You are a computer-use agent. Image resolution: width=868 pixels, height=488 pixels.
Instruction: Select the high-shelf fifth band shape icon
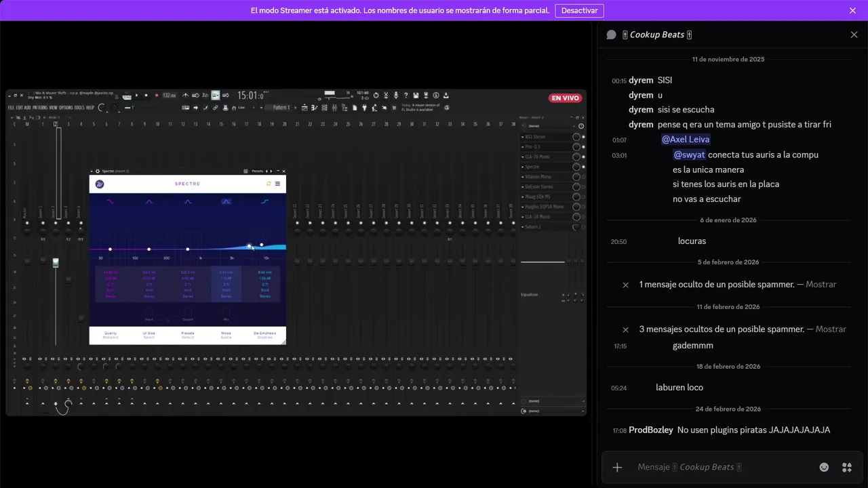[x=264, y=201]
